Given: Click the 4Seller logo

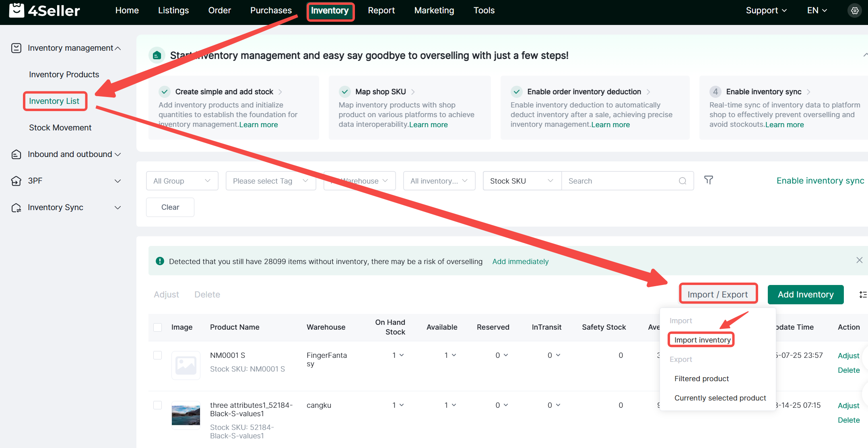Looking at the screenshot, I should tap(44, 10).
